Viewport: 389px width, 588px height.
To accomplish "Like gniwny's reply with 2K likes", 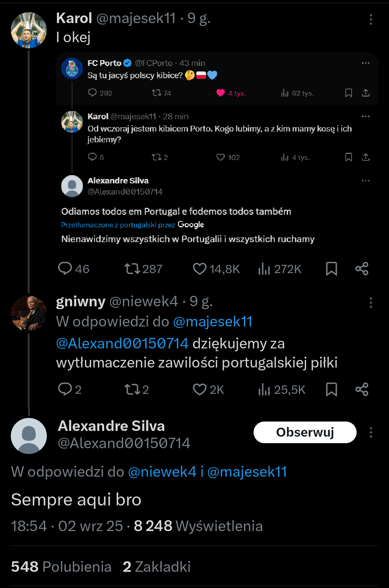I will pos(200,389).
